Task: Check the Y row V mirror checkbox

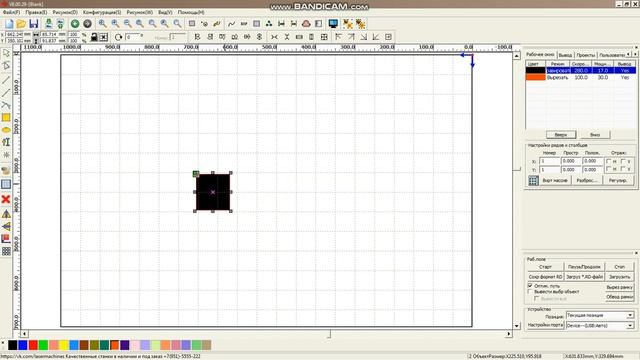Action: pos(623,169)
